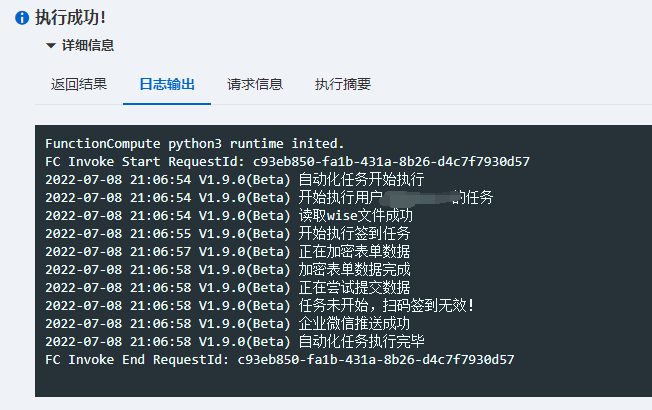Click the 执行成功! heading text
Image resolution: width=652 pixels, height=410 pixels.
click(71, 18)
